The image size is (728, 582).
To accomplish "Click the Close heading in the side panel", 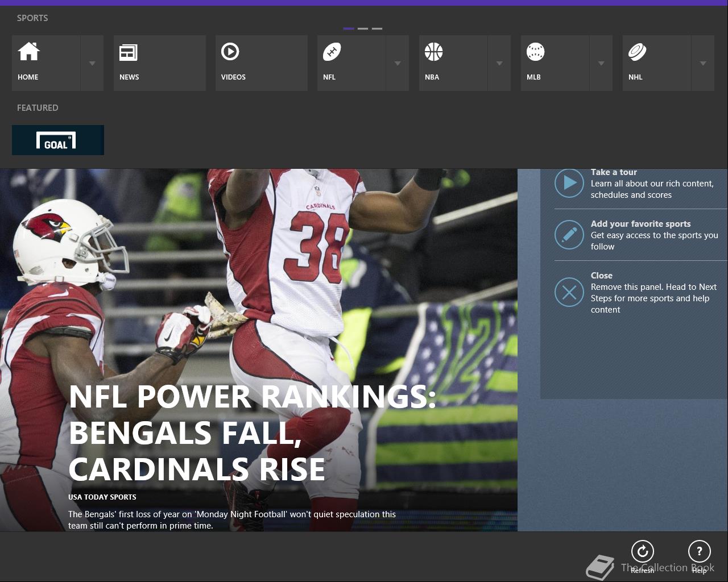I will pos(601,276).
